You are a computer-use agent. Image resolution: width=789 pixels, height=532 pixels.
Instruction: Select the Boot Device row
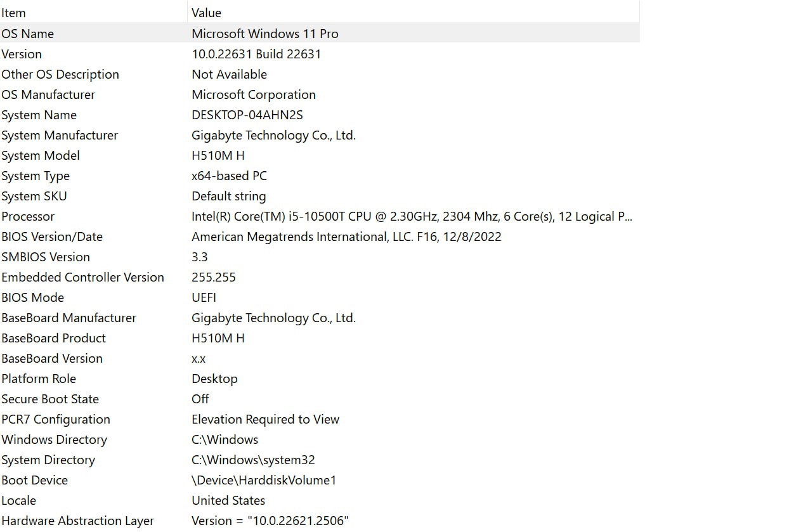pyautogui.click(x=34, y=480)
